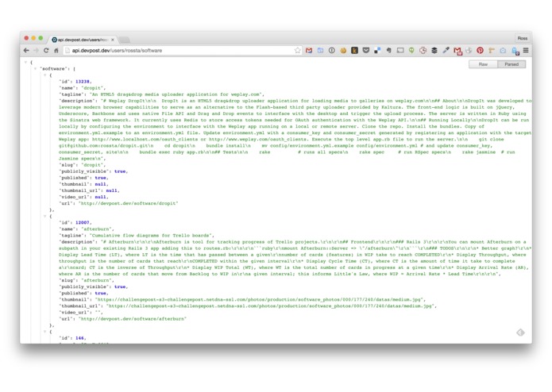Bookmark this page with the star
The height and width of the screenshot is (392, 552).
298,50
